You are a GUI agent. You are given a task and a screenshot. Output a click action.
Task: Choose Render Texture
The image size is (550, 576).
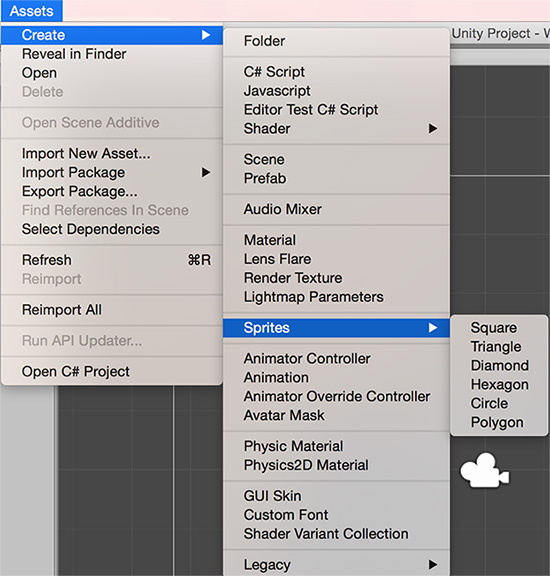(x=336, y=278)
